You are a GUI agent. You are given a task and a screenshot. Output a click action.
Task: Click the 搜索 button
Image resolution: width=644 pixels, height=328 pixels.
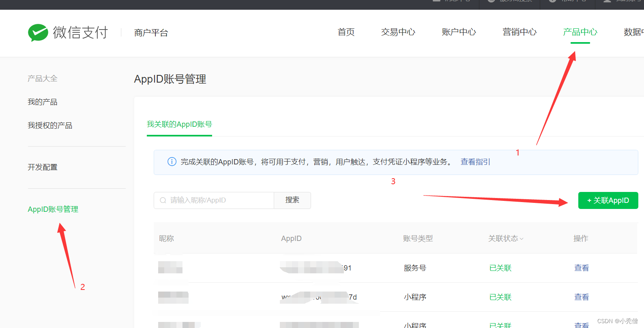coord(292,200)
